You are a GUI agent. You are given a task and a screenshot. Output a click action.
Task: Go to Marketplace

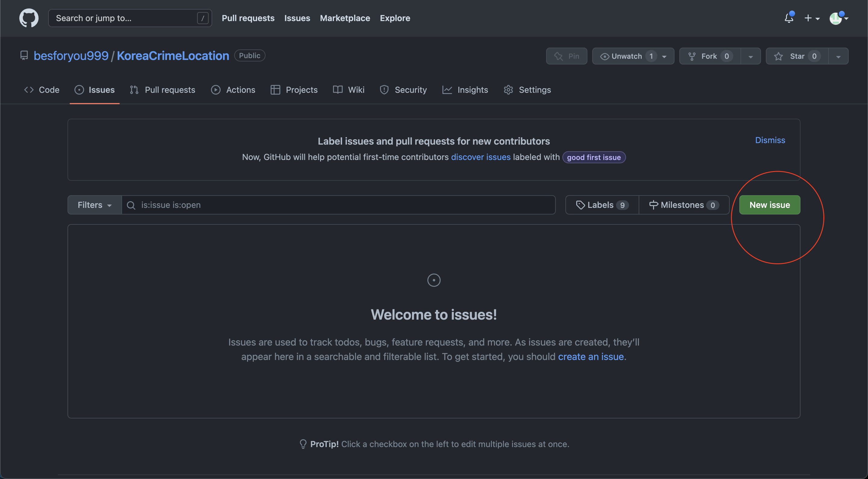[x=345, y=18]
